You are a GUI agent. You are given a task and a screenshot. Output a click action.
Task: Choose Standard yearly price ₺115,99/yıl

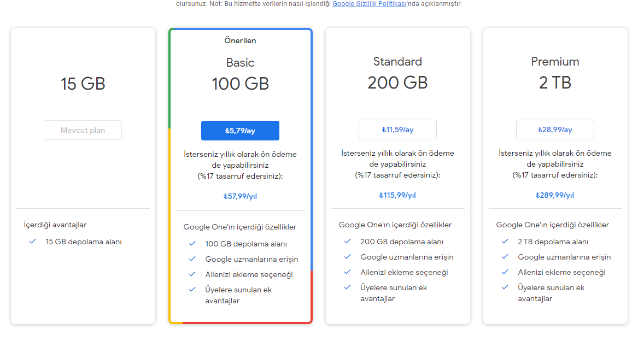click(x=397, y=195)
